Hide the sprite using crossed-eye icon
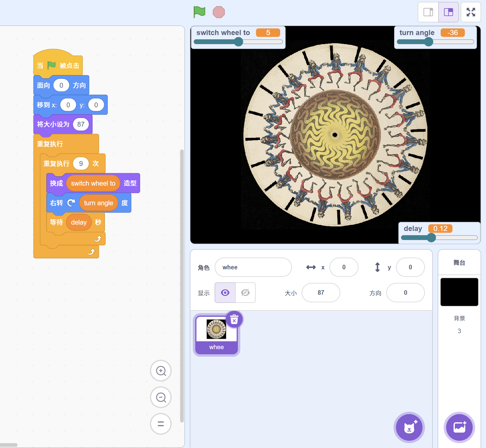 pyautogui.click(x=245, y=293)
